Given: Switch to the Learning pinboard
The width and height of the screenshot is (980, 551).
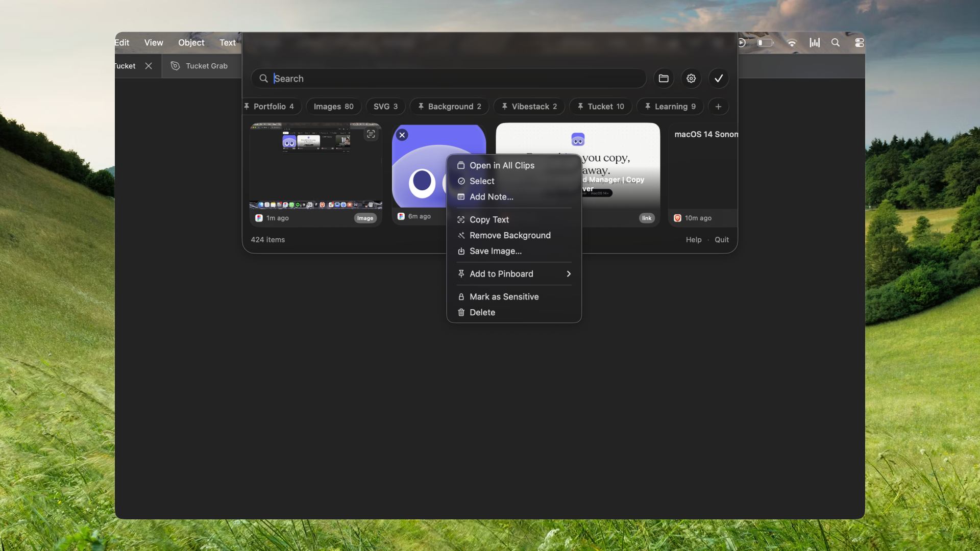Looking at the screenshot, I should point(670,107).
